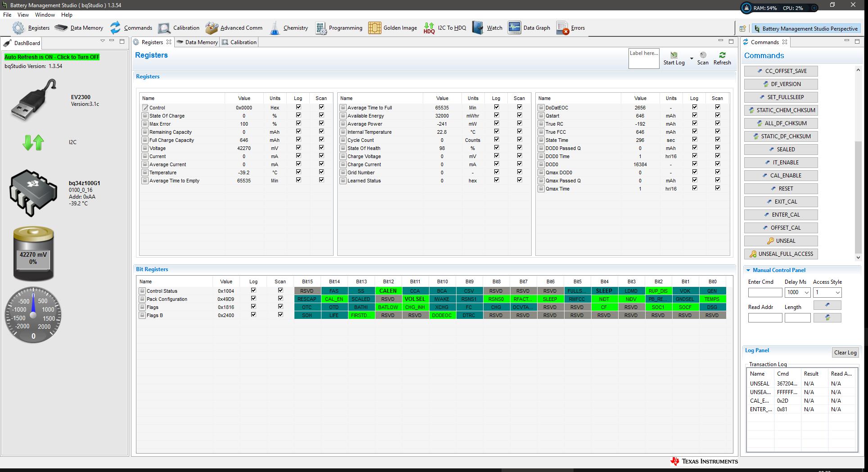The image size is (868, 472).
Task: Click the Clear Log button
Action: click(x=845, y=353)
